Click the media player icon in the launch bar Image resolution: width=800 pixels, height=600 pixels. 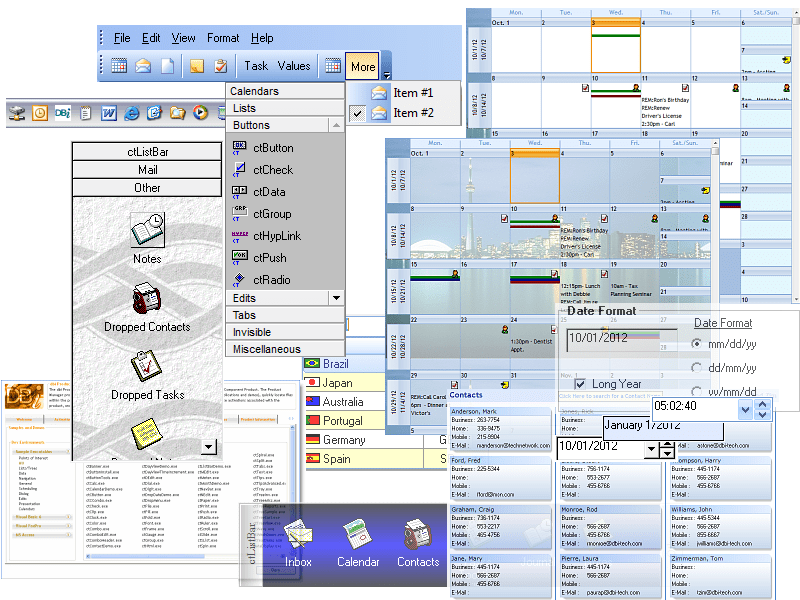(201, 113)
